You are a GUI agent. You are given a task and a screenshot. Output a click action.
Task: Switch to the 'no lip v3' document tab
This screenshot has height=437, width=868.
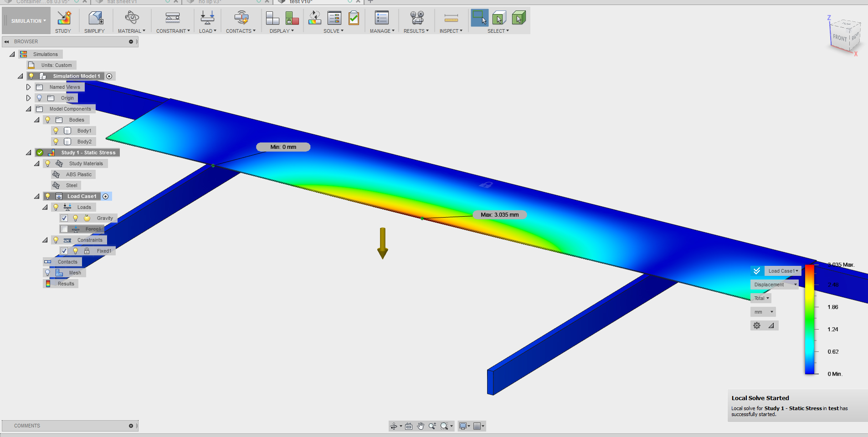coord(210,2)
